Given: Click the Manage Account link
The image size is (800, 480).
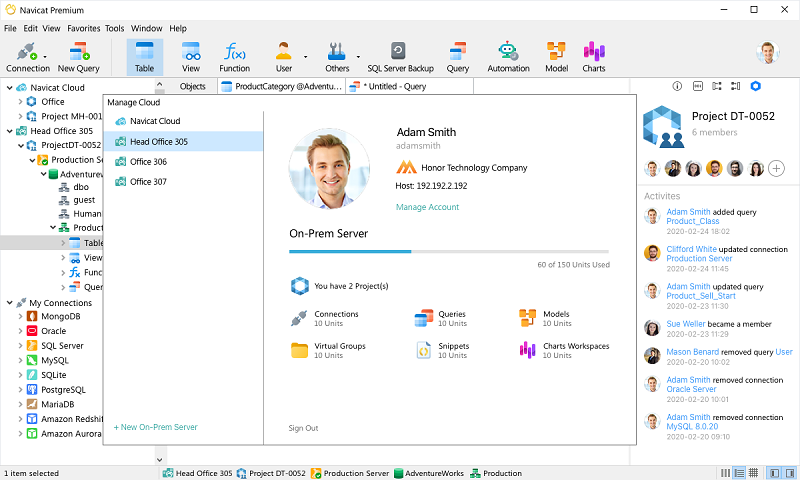Looking at the screenshot, I should (x=427, y=207).
